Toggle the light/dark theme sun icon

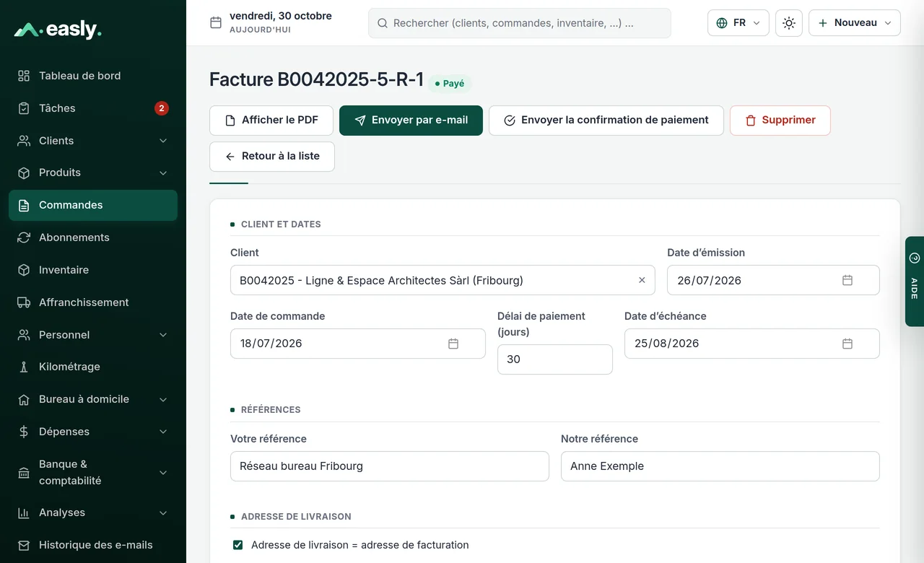(x=789, y=23)
